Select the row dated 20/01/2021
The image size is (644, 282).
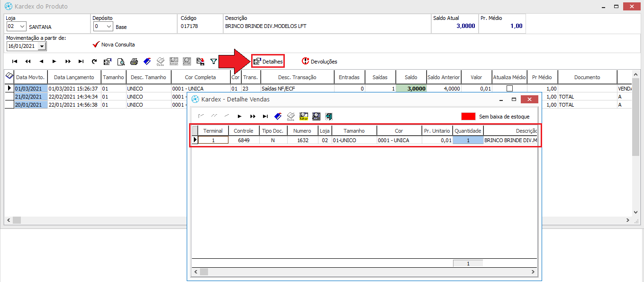30,105
